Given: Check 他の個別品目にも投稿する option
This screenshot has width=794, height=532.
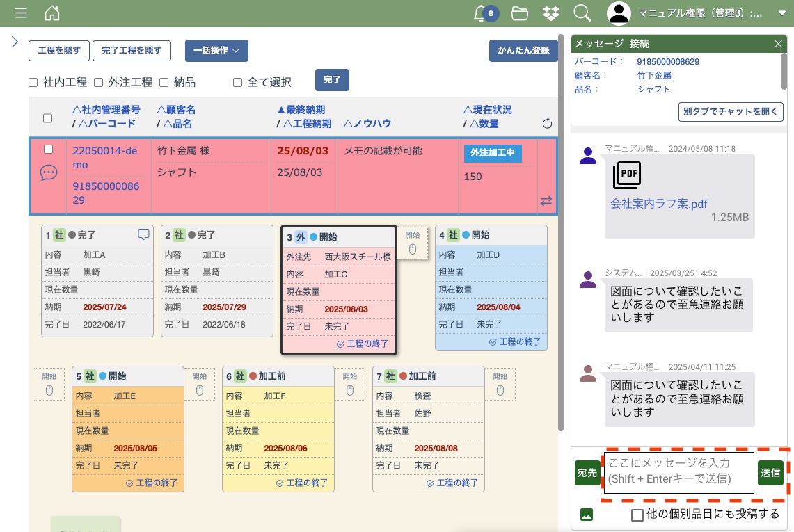Looking at the screenshot, I should tap(637, 515).
